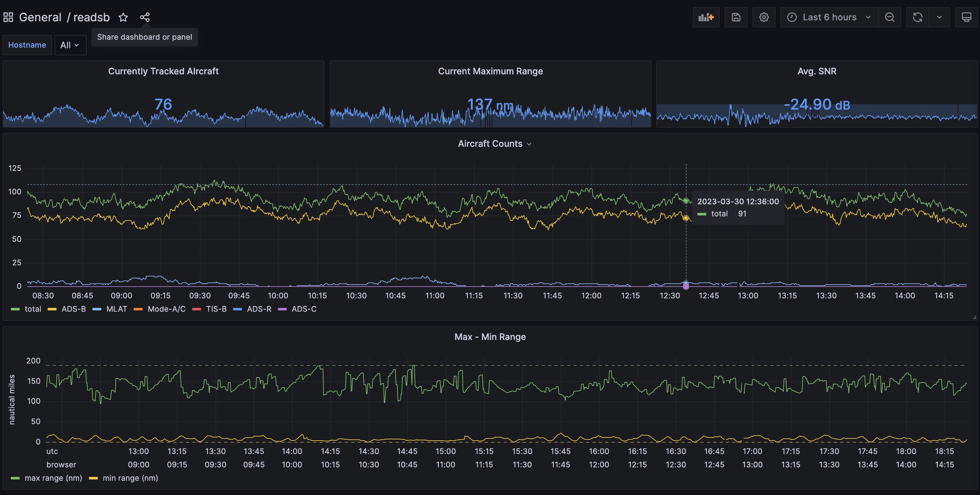Refresh the dashboard
The image size is (980, 495).
pyautogui.click(x=917, y=17)
